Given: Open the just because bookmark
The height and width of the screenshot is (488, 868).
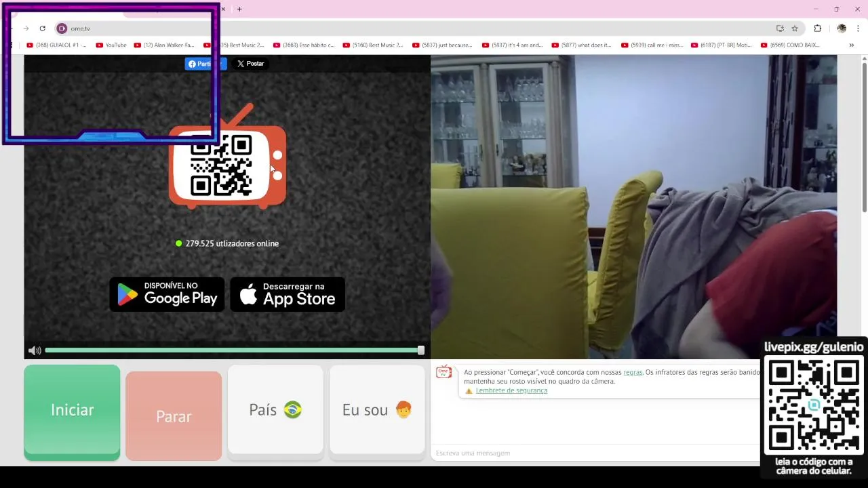Looking at the screenshot, I should [x=441, y=45].
